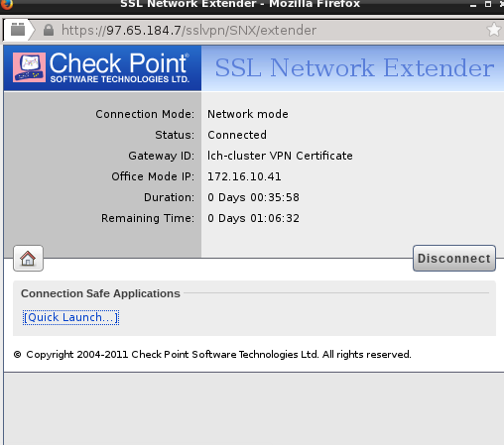Image resolution: width=504 pixels, height=445 pixels.
Task: Click the Check Point logo image
Action: click(x=102, y=67)
